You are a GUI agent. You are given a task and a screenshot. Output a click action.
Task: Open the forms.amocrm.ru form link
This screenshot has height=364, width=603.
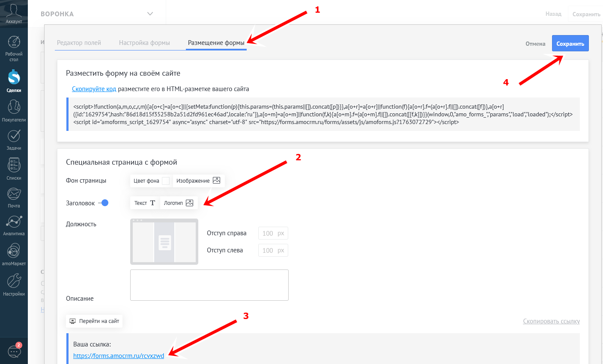click(119, 356)
